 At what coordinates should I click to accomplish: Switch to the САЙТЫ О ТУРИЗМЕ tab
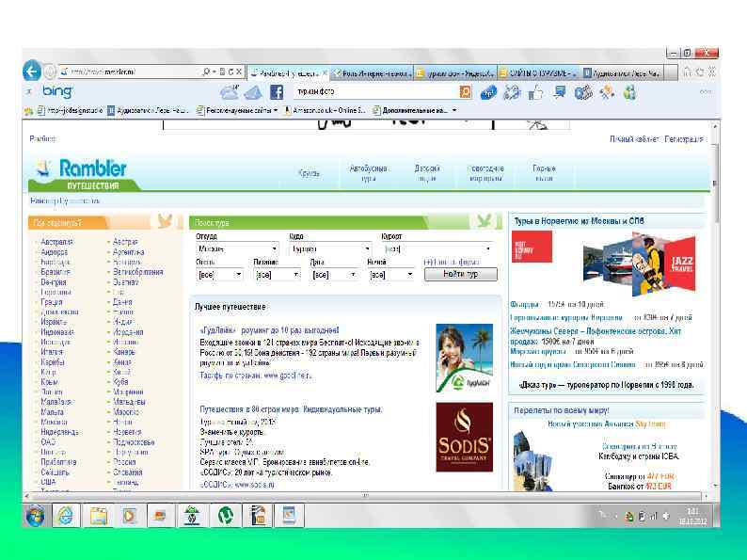(x=538, y=72)
